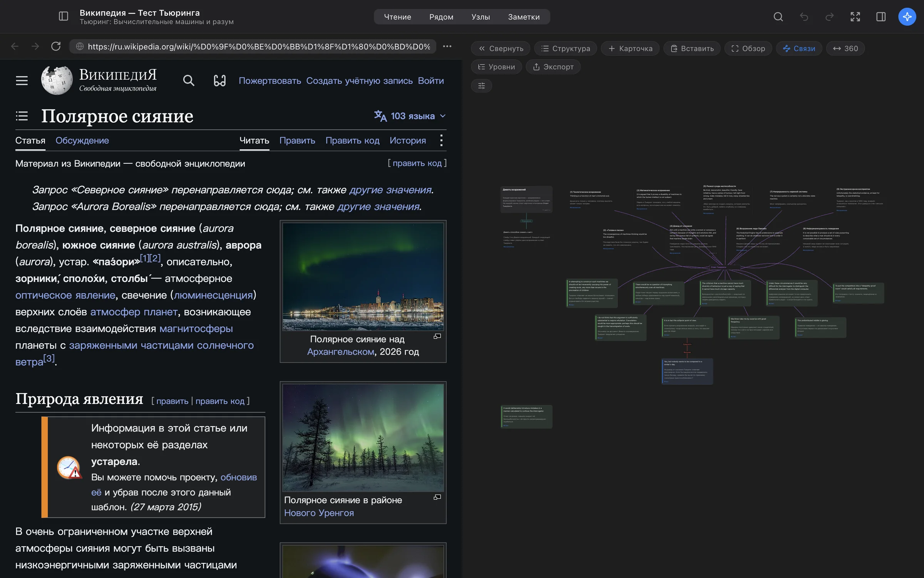The image size is (924, 578).
Task: Go back with browser back arrow
Action: 15,46
